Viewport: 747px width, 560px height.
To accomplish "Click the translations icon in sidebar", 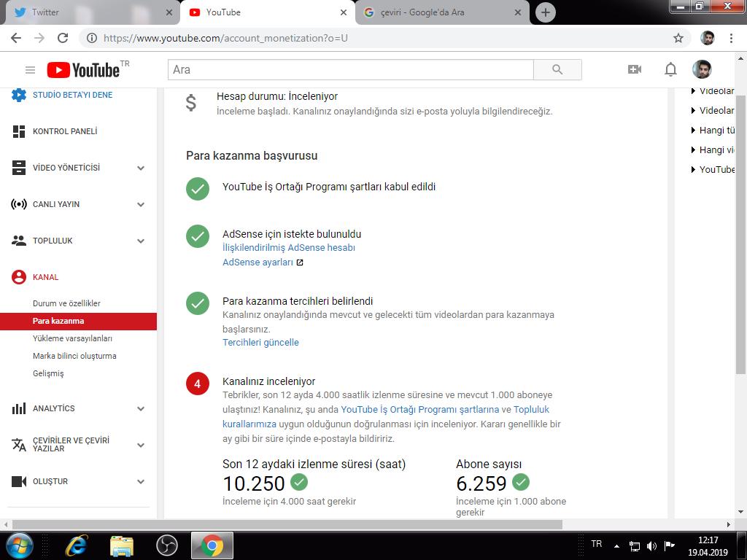I will 18,445.
